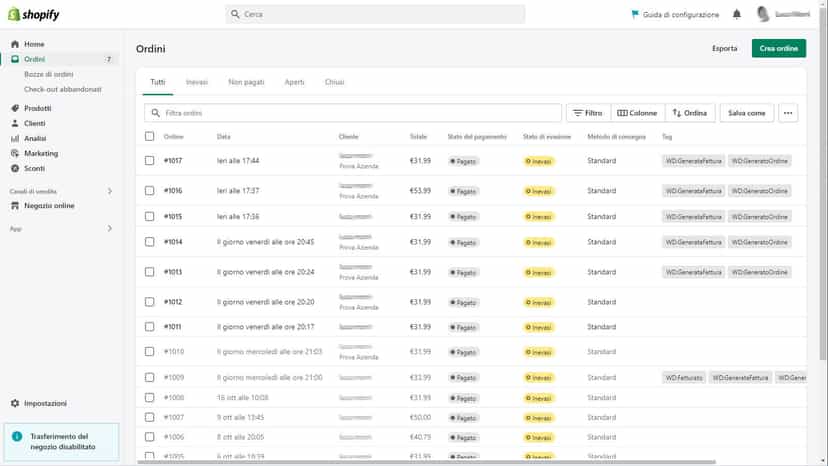Screen dimensions: 828x466
Task: Expand the Canali di vendita chevron
Action: tap(110, 191)
